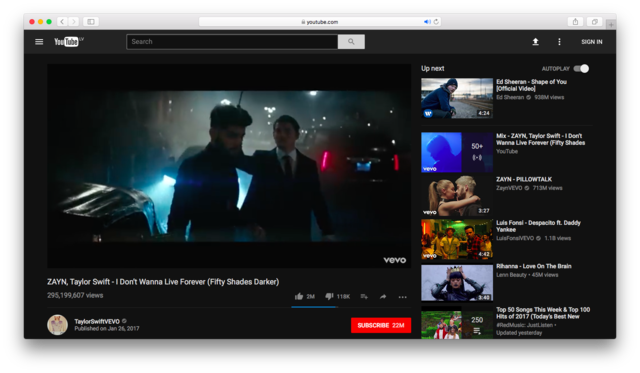Click TaylorSwiftVEVO channel avatar
The image size is (640, 373).
(57, 325)
